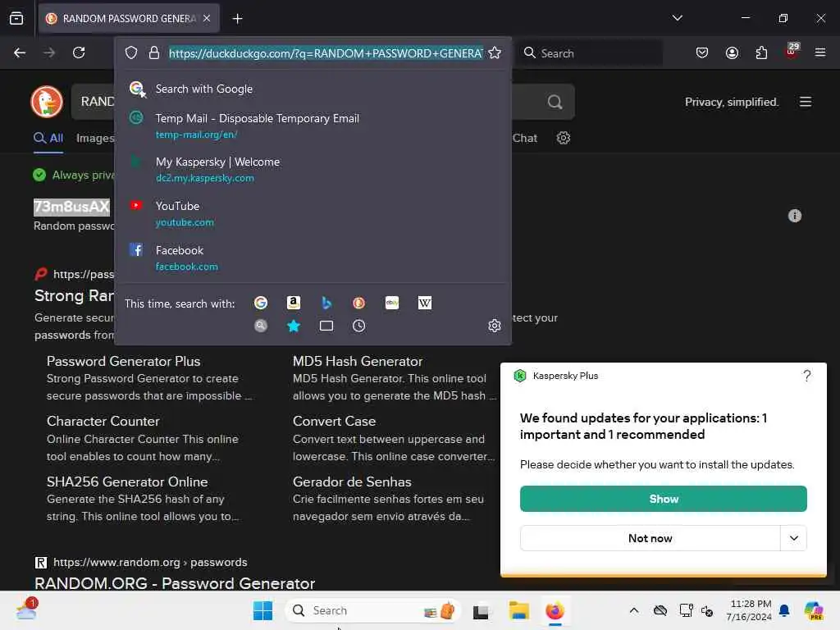Open taskbar clock showing 11:28 PM
Image resolution: width=840 pixels, height=630 pixels.
coord(748,610)
